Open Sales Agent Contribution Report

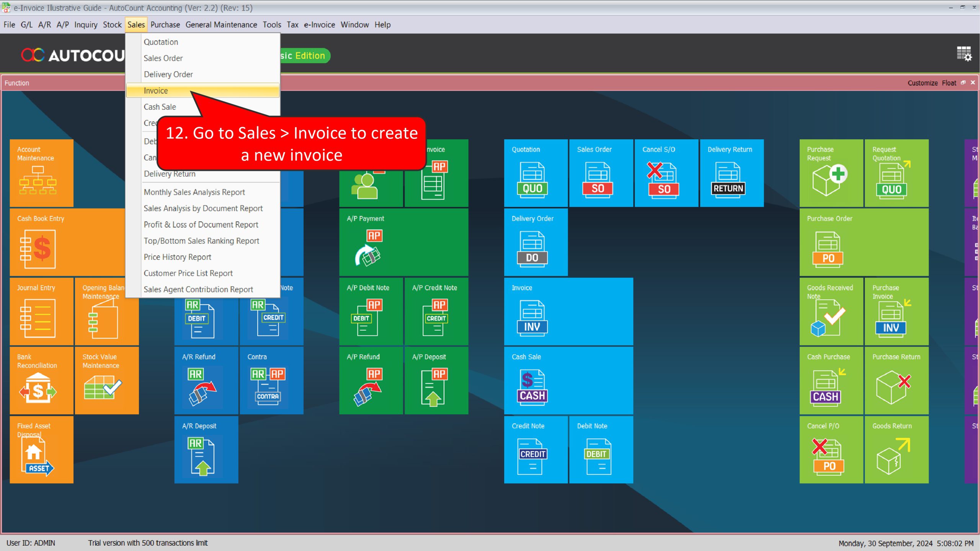203,289
